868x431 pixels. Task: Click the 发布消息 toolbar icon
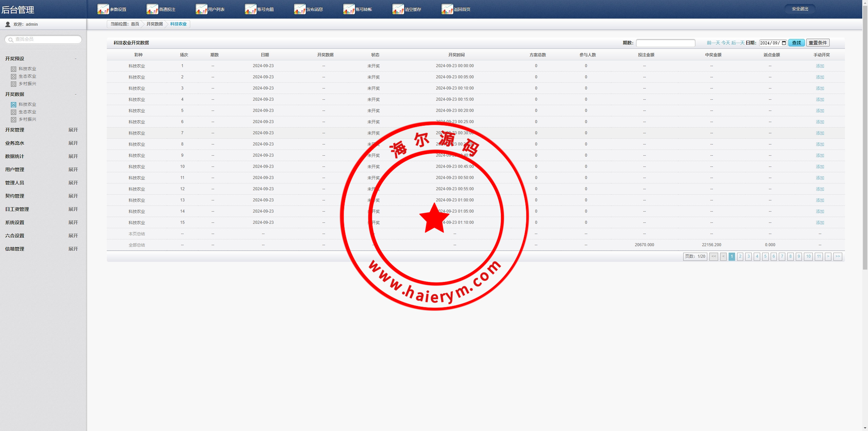pyautogui.click(x=300, y=9)
